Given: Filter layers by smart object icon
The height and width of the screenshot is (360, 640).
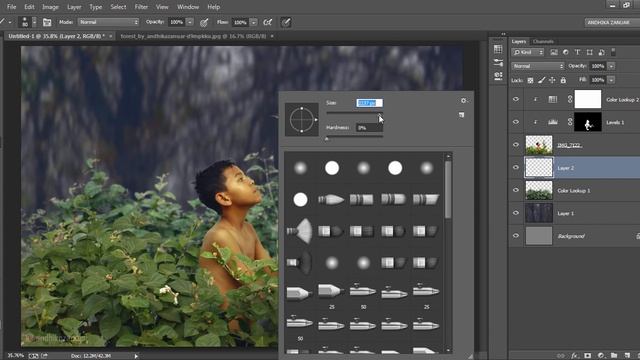Looking at the screenshot, I should tap(601, 52).
